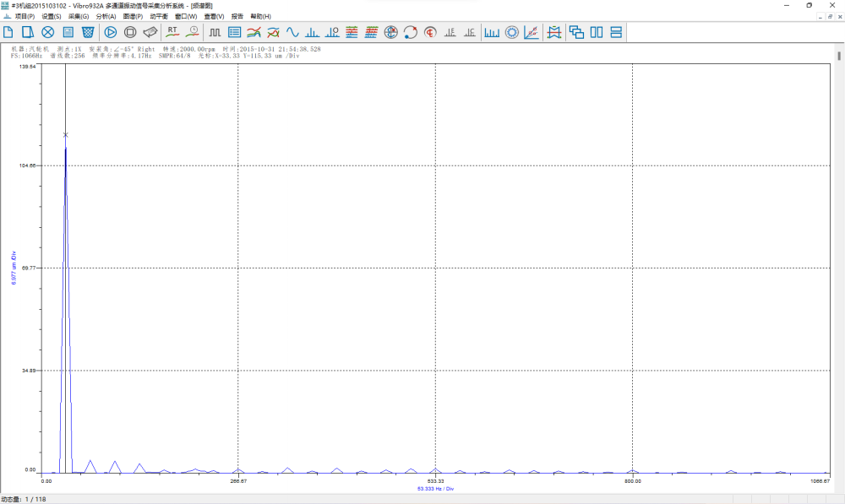845x504 pixels.
Task: Open the orbit circle icon
Action: (x=410, y=32)
